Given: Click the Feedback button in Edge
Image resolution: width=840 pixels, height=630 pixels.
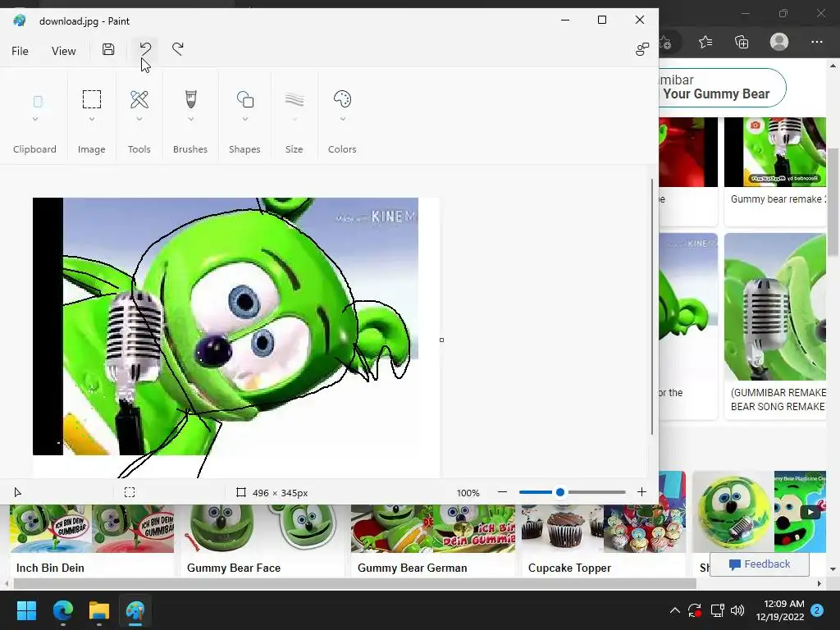Looking at the screenshot, I should [x=759, y=564].
